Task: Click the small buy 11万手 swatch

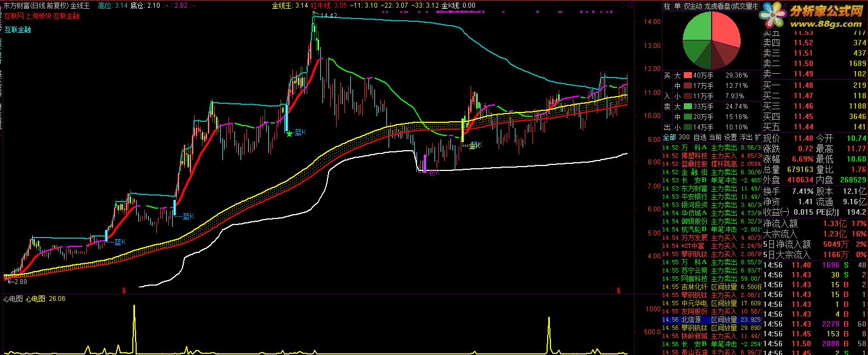Action: tap(687, 96)
